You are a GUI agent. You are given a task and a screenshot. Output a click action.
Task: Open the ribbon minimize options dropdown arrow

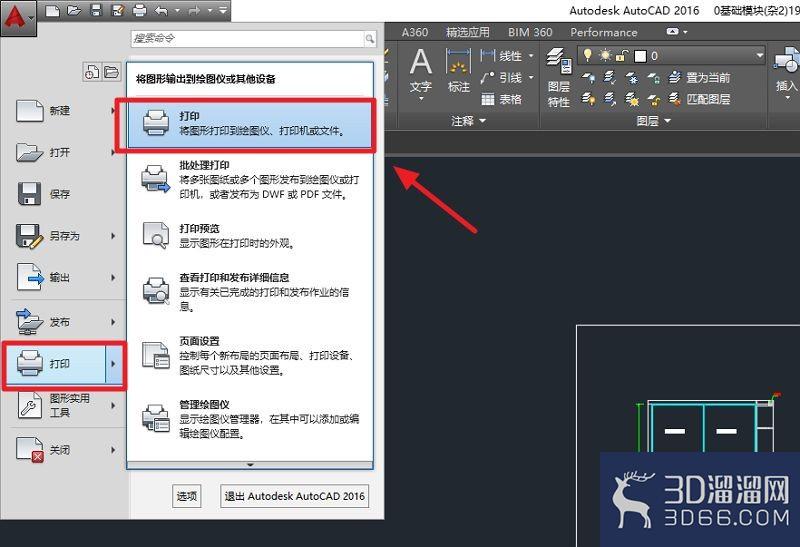tap(685, 32)
